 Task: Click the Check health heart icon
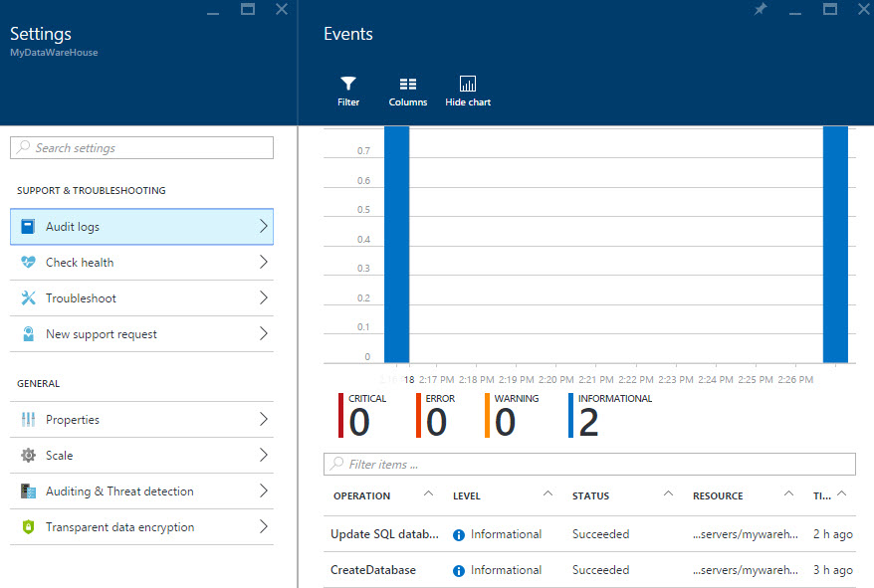28,263
